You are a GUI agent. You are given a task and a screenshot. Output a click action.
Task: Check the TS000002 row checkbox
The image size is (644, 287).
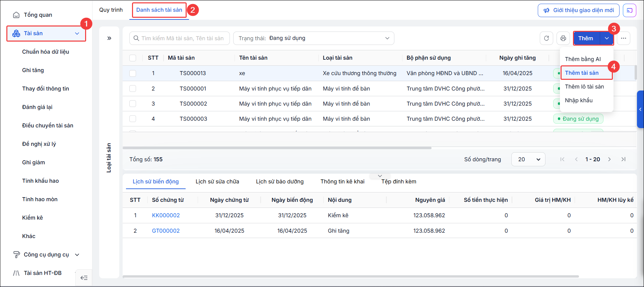[x=133, y=104]
